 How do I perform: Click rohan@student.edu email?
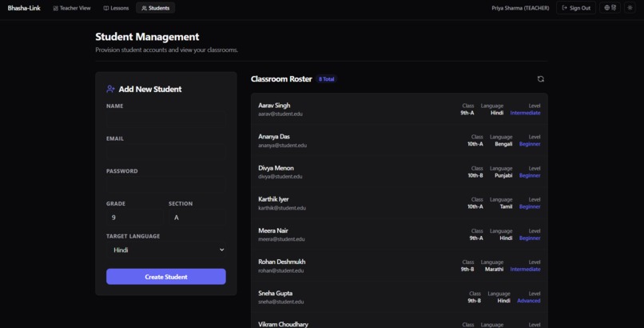[281, 270]
